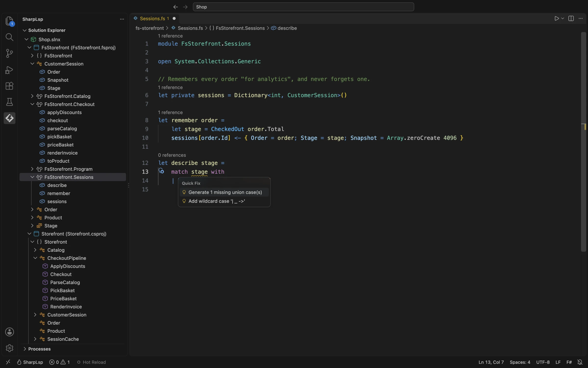Click Spaces: 4 indentation setting
This screenshot has height=368, width=588.
(520, 362)
